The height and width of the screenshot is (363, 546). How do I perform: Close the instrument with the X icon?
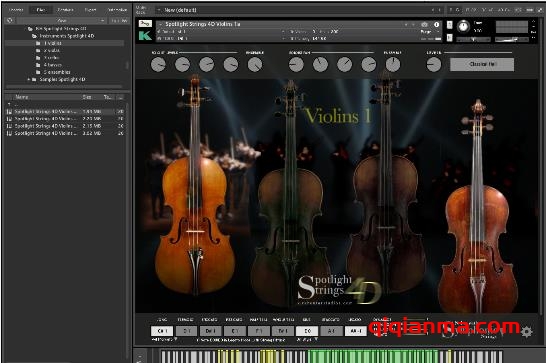(533, 22)
